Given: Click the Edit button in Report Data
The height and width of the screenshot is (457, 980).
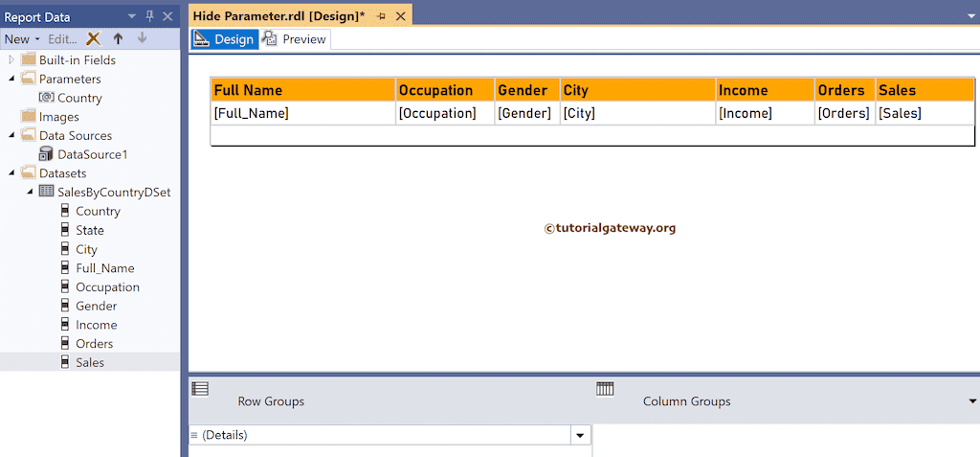Looking at the screenshot, I should tap(62, 39).
